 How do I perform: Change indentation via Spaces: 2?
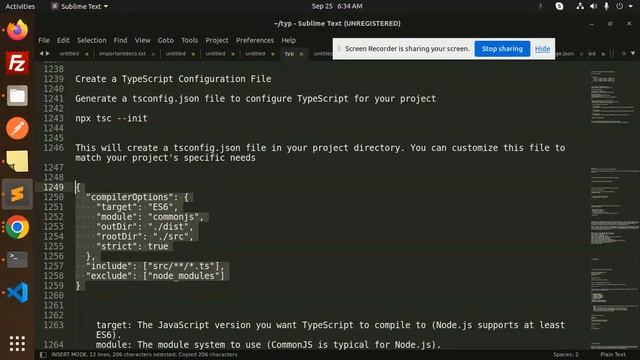pos(566,355)
